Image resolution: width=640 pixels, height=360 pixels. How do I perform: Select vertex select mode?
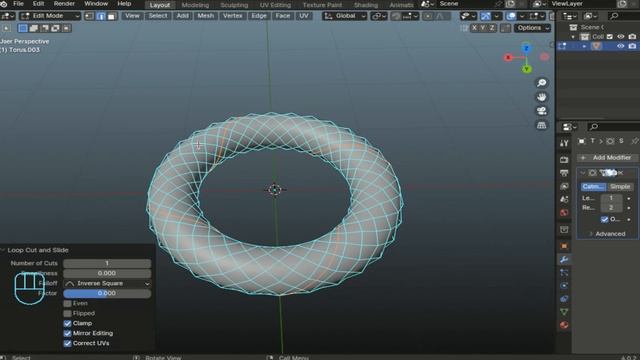[x=89, y=16]
